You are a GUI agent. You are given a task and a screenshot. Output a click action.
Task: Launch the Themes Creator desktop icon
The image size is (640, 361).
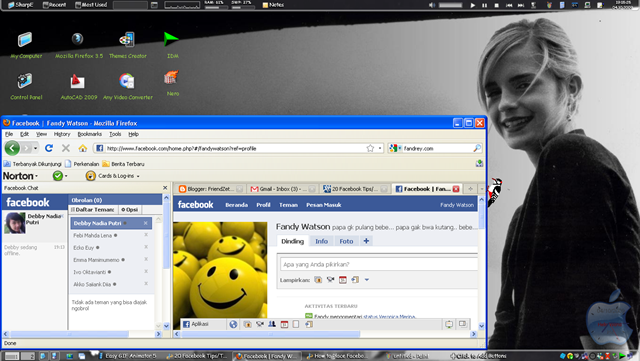[x=127, y=45]
